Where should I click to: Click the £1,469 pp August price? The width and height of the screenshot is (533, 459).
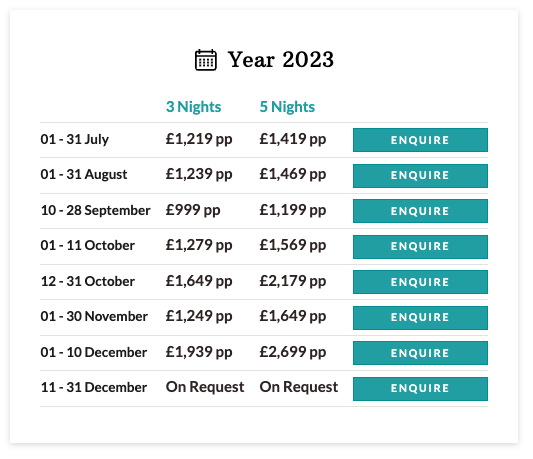[x=293, y=175]
